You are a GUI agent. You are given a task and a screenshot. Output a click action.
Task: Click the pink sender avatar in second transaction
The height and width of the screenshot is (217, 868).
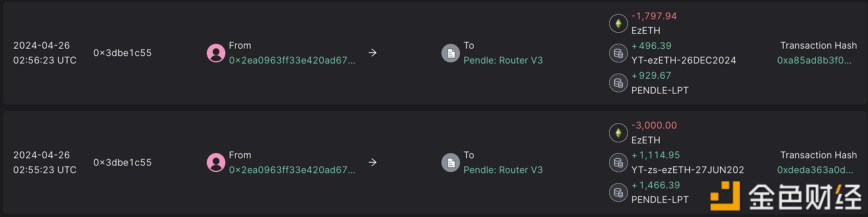[x=216, y=162]
